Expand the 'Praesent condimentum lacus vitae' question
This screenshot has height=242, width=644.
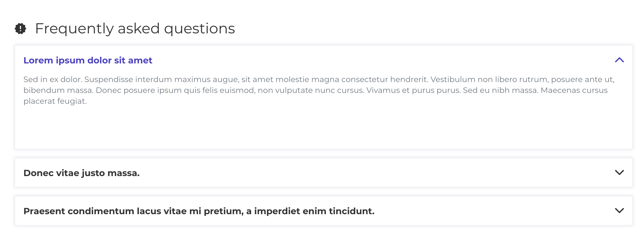point(199,211)
